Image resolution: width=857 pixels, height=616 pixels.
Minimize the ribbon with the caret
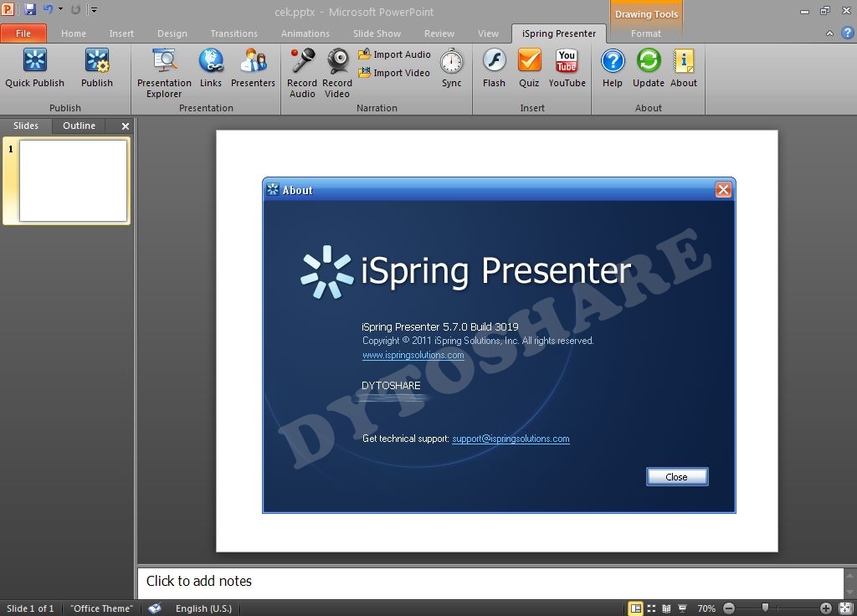(x=829, y=33)
